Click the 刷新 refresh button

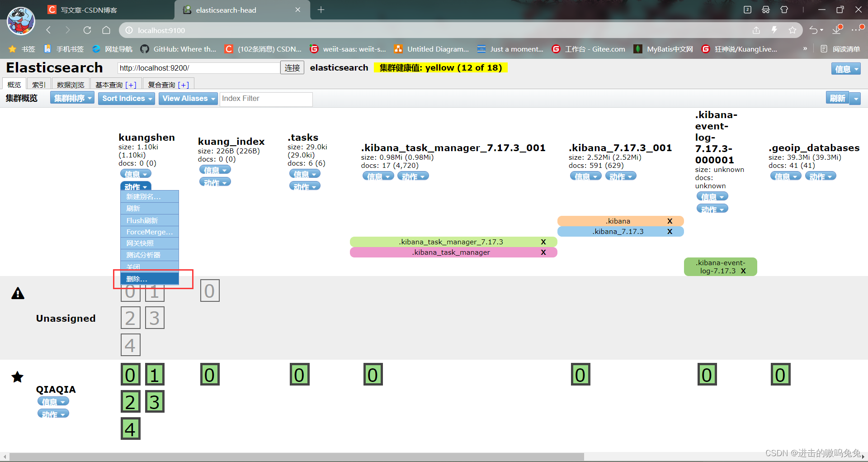(837, 98)
